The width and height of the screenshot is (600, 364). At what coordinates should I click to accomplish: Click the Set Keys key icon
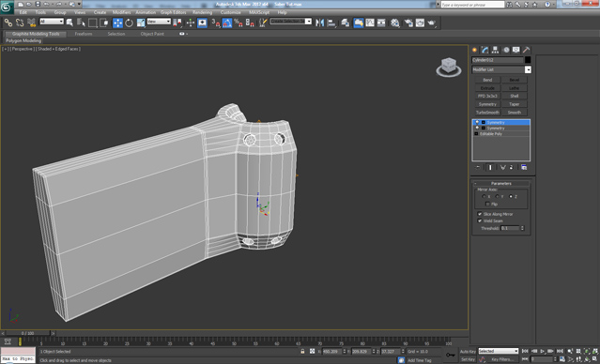(450, 355)
